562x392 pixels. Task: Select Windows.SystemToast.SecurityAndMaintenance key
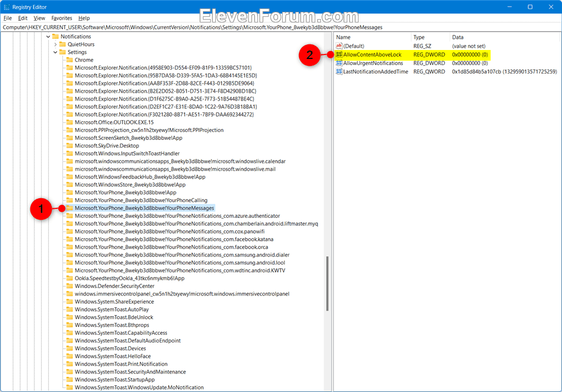130,372
